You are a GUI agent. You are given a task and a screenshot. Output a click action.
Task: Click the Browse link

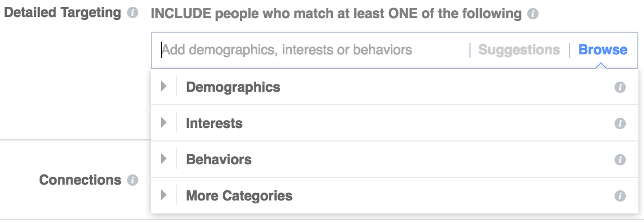(603, 50)
